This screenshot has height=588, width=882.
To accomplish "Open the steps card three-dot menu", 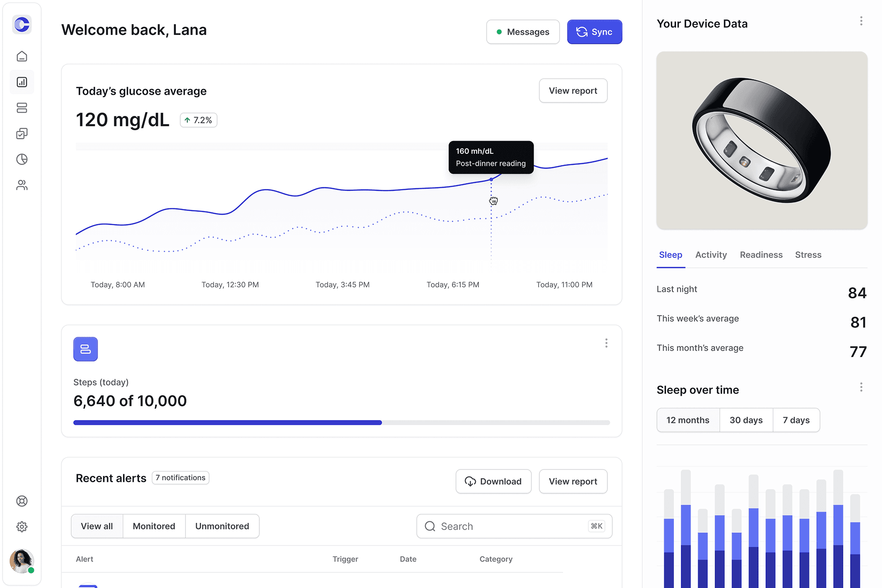I will pos(606,343).
